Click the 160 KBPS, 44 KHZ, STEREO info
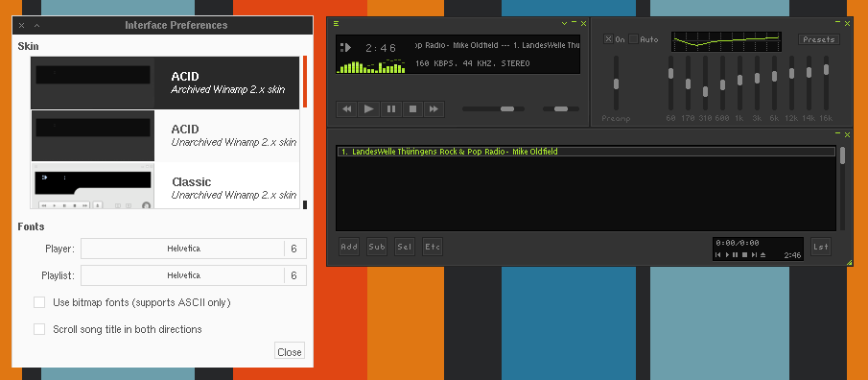The image size is (868, 380). 472,63
